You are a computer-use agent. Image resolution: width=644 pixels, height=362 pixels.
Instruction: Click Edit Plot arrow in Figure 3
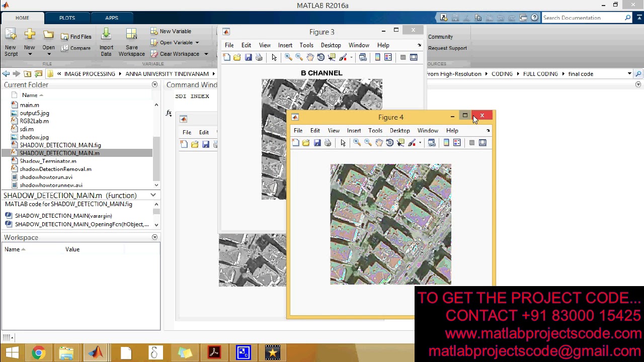click(274, 57)
